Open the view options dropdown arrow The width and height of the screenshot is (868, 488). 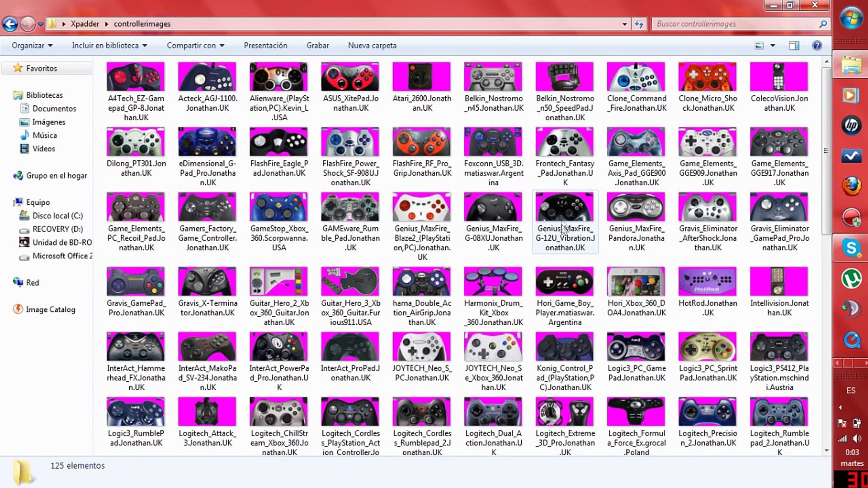coord(773,46)
